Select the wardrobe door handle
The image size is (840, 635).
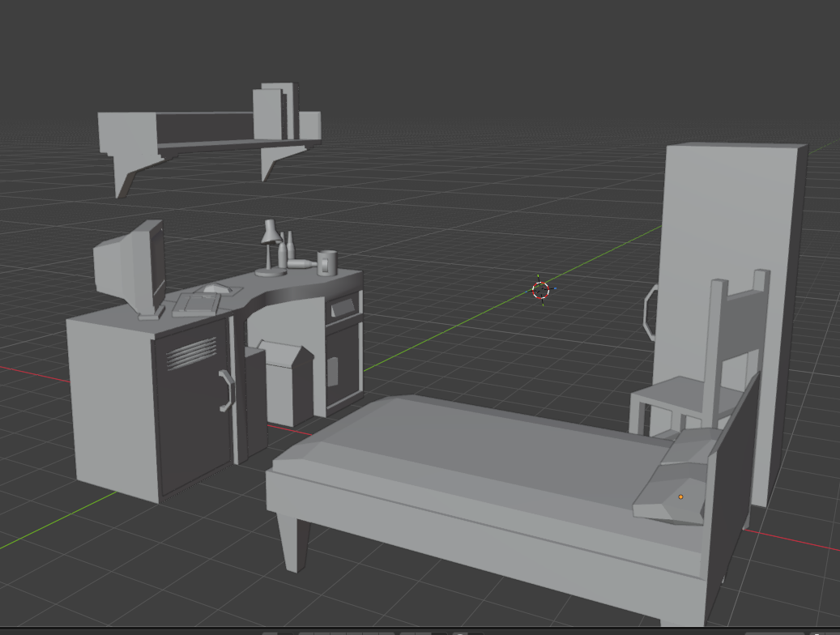coord(650,313)
